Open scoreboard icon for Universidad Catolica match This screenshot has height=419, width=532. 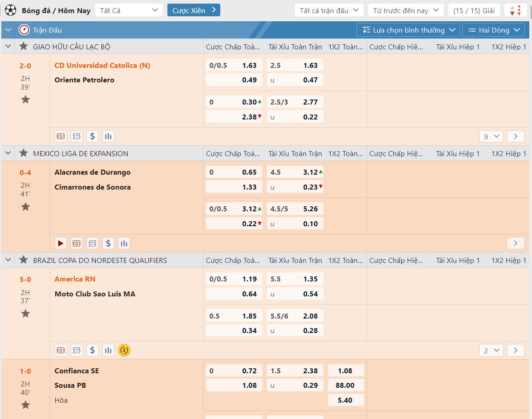pos(77,136)
